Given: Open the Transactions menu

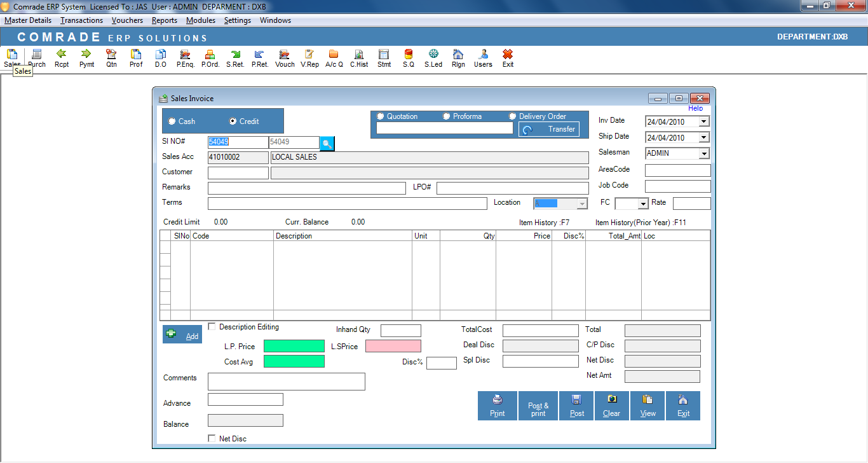Looking at the screenshot, I should click(x=81, y=20).
